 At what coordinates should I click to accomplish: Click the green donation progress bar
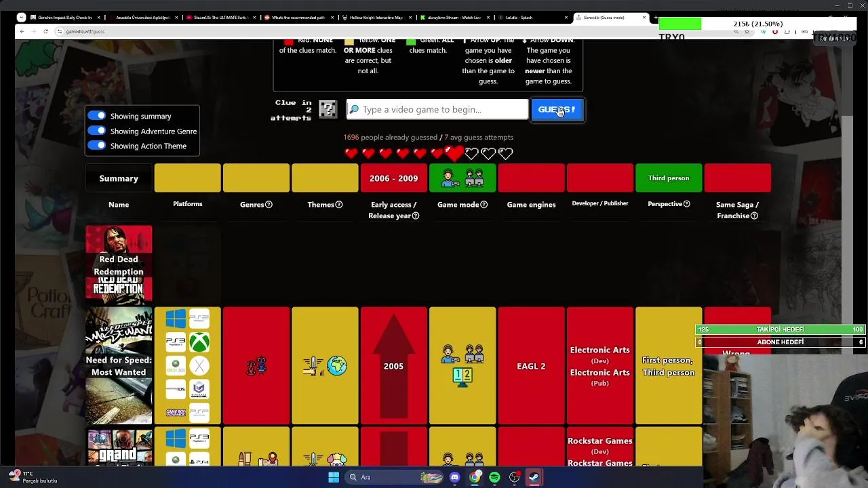680,24
